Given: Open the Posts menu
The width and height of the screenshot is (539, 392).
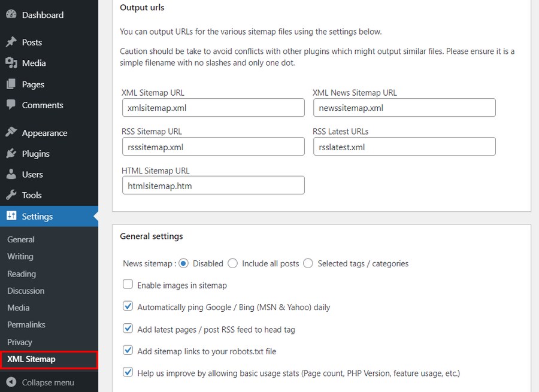Looking at the screenshot, I should point(32,42).
